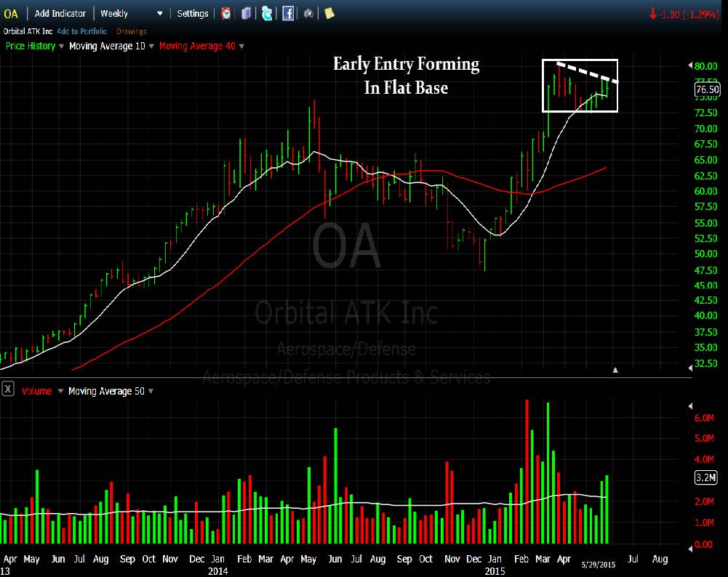Expand Moving Average 40 options arrow

[241, 47]
